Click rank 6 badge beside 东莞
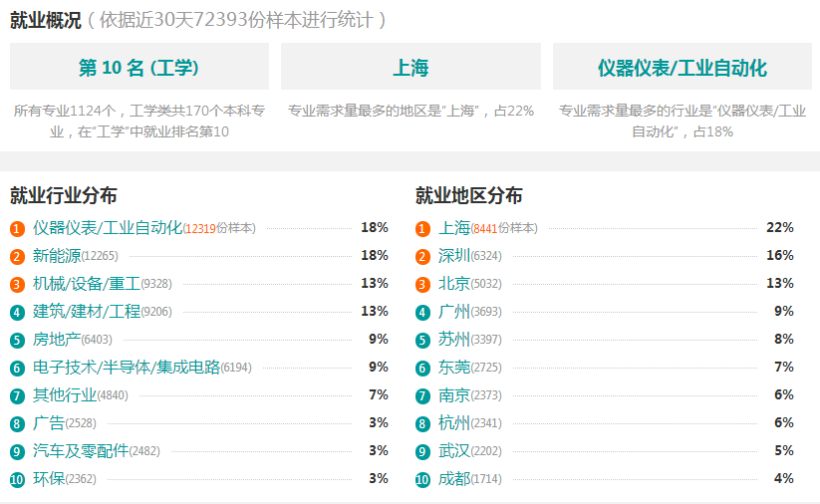This screenshot has height=504, width=820. pyautogui.click(x=422, y=369)
